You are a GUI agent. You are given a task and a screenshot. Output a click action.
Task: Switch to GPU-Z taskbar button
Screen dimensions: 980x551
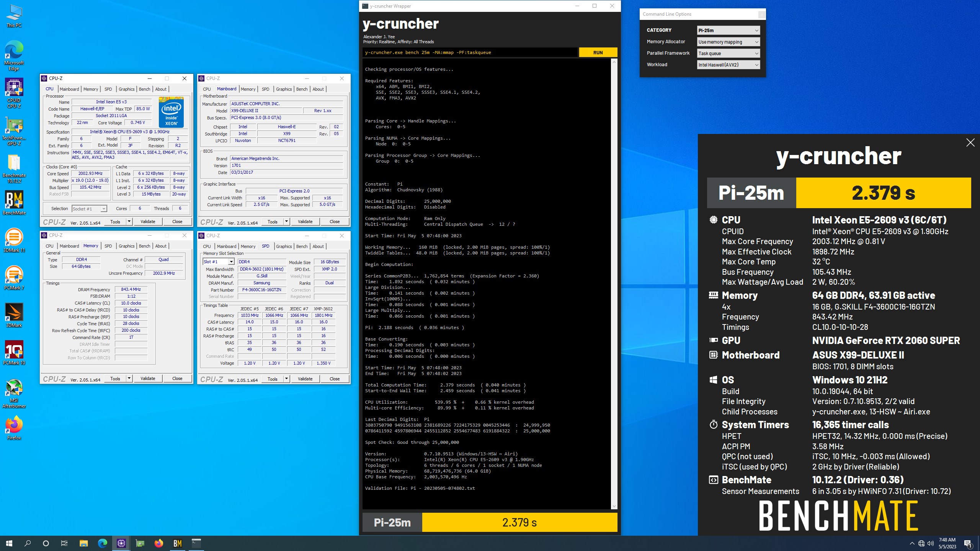(x=140, y=543)
